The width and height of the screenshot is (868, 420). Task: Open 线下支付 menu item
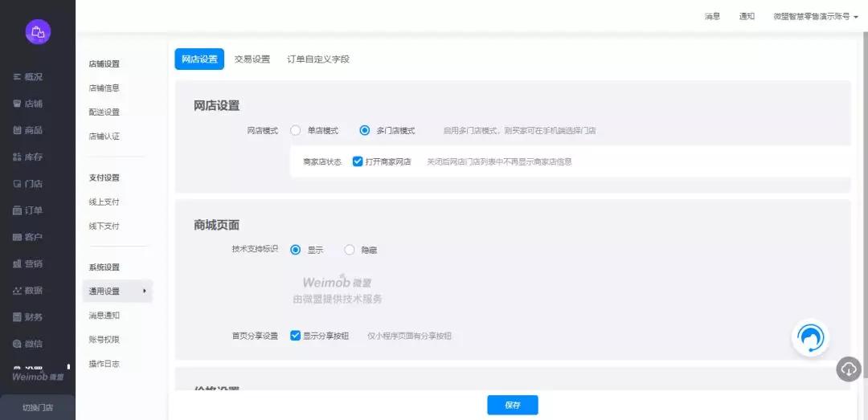104,226
